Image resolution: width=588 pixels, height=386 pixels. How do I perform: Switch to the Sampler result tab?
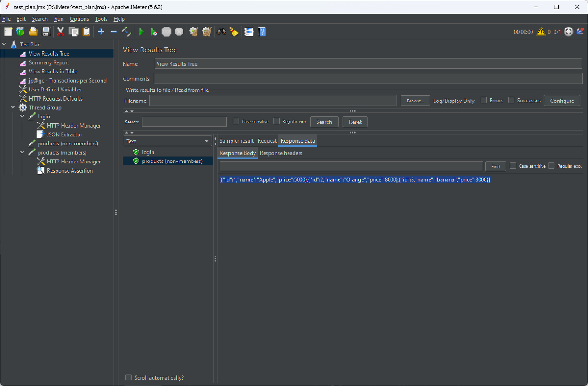click(237, 141)
